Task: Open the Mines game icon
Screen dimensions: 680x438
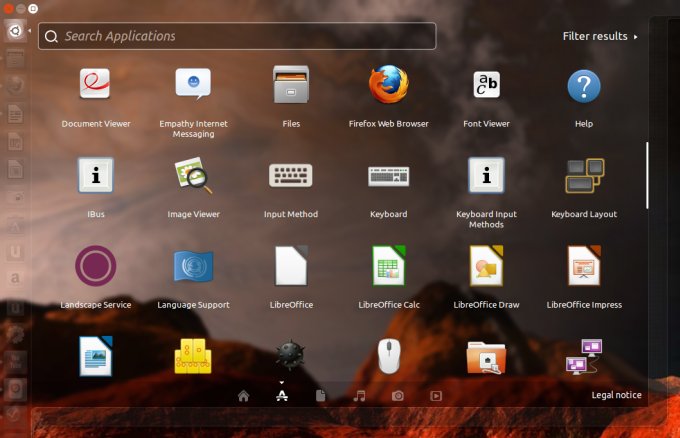Action: 290,355
